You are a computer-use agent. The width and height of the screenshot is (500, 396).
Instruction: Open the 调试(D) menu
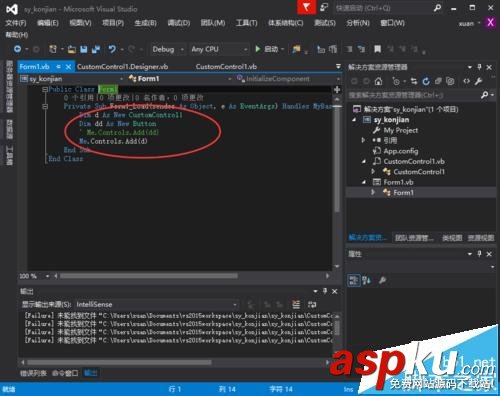179,23
